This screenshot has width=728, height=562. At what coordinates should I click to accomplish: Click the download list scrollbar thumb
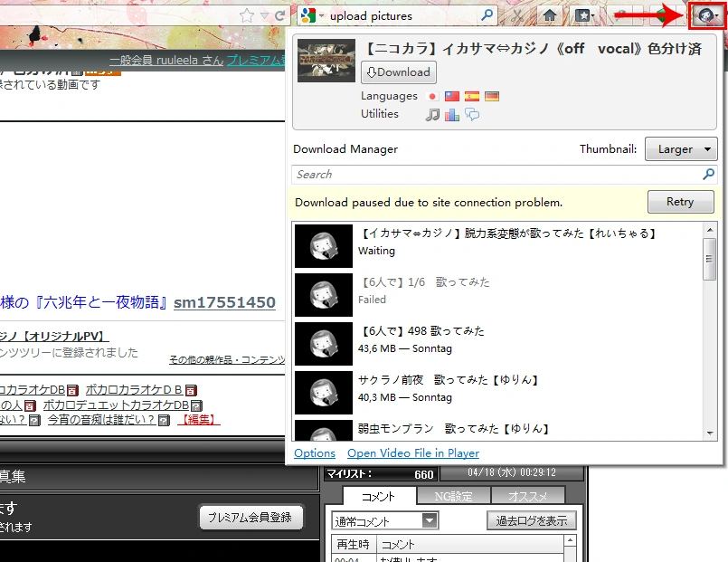point(709,259)
